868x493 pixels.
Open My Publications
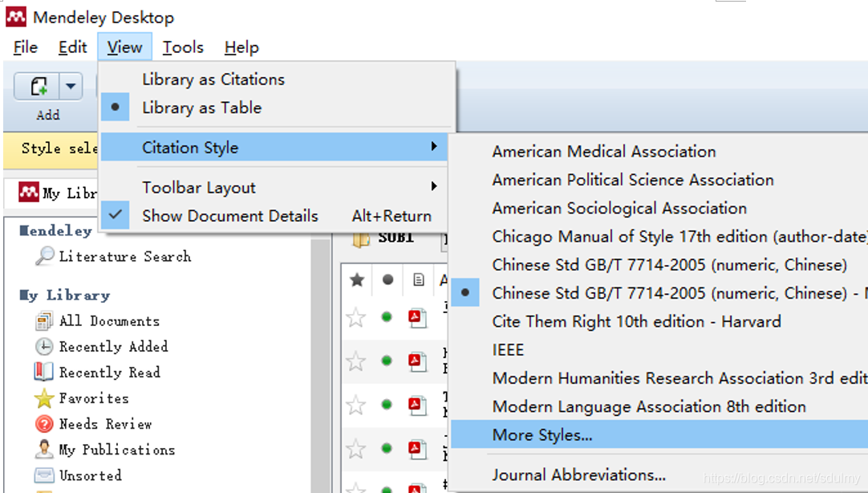(x=117, y=449)
